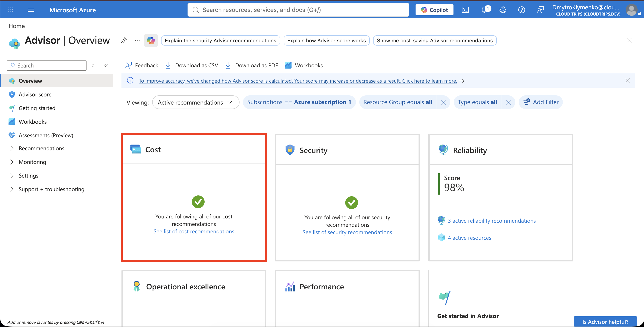The image size is (644, 327).
Task: Click Explain how Advisor score works
Action: point(326,40)
